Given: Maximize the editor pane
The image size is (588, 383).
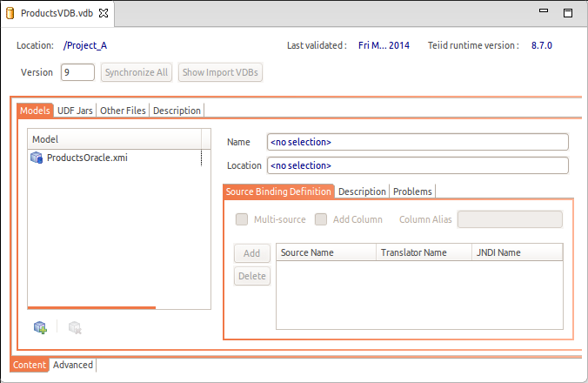Looking at the screenshot, I should tap(566, 14).
